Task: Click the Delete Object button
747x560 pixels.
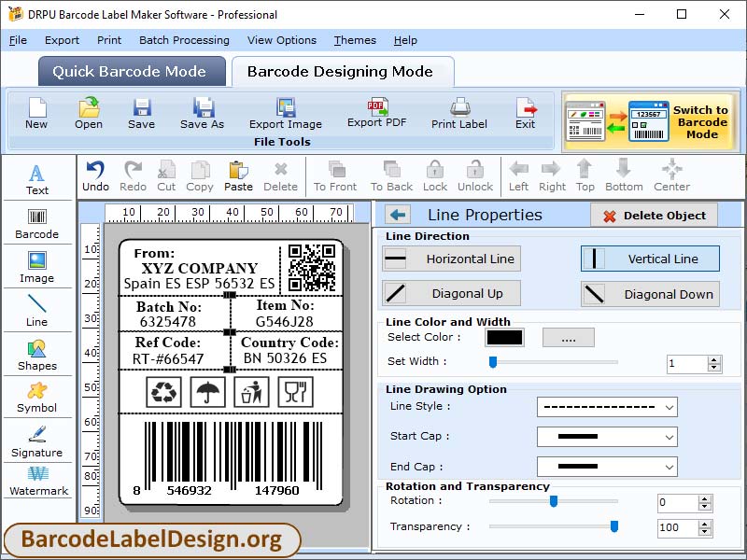Action: tap(655, 216)
